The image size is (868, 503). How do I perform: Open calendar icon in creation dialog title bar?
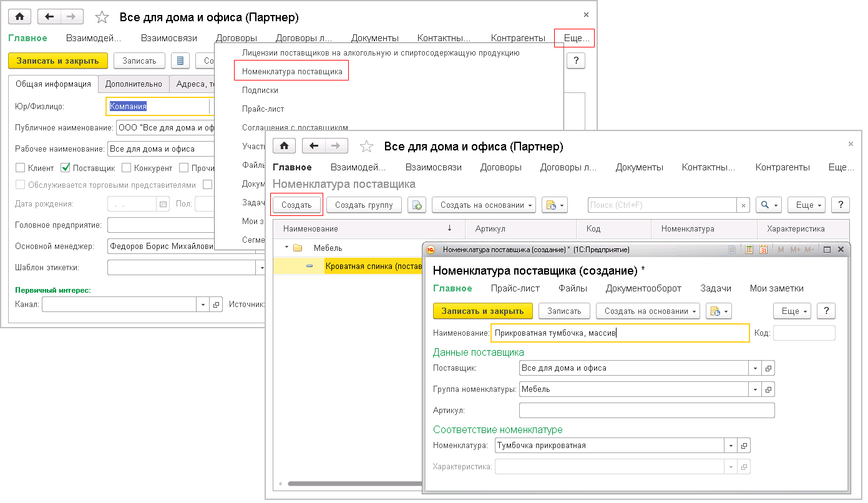click(x=763, y=250)
